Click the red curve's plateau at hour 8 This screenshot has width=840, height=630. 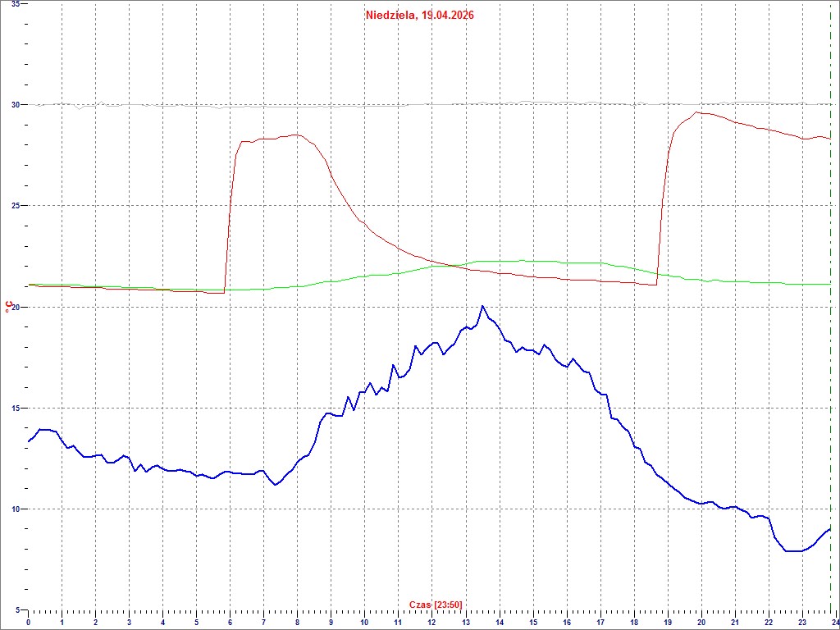tap(297, 135)
